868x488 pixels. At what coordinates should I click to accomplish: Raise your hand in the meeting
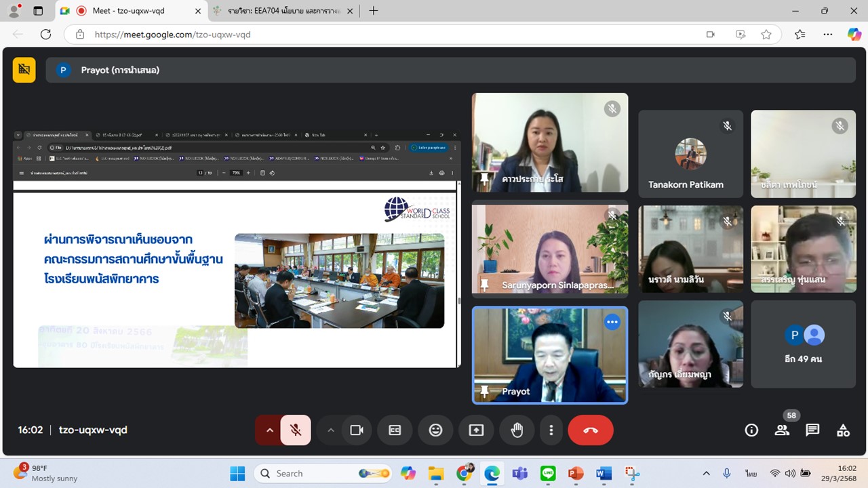tap(517, 430)
